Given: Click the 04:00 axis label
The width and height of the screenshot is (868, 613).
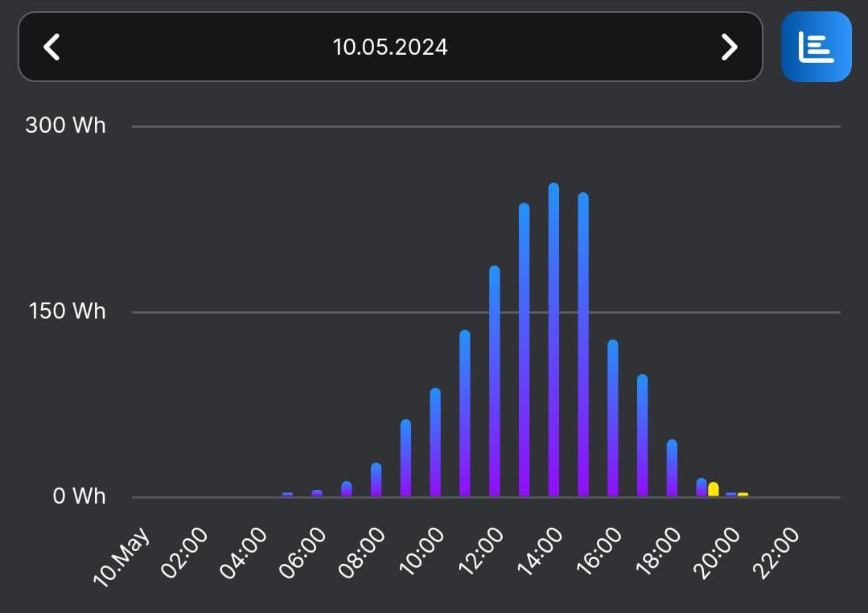Looking at the screenshot, I should click(243, 553).
